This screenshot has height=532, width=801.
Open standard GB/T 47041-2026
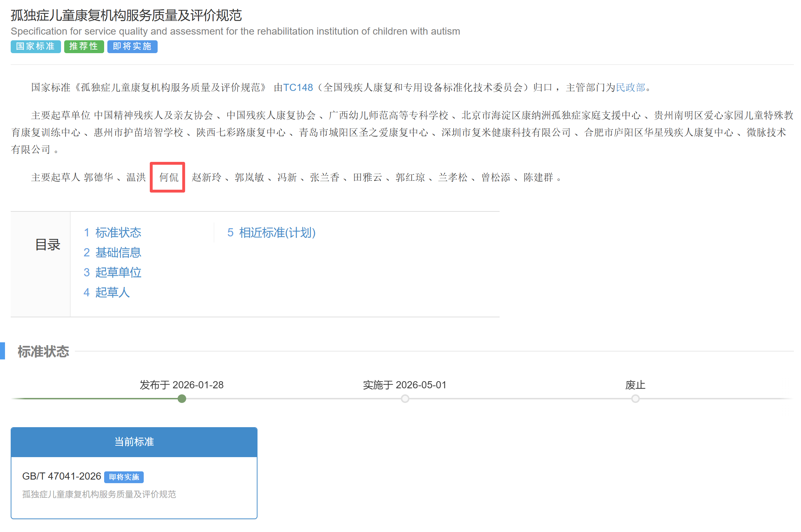(x=62, y=476)
